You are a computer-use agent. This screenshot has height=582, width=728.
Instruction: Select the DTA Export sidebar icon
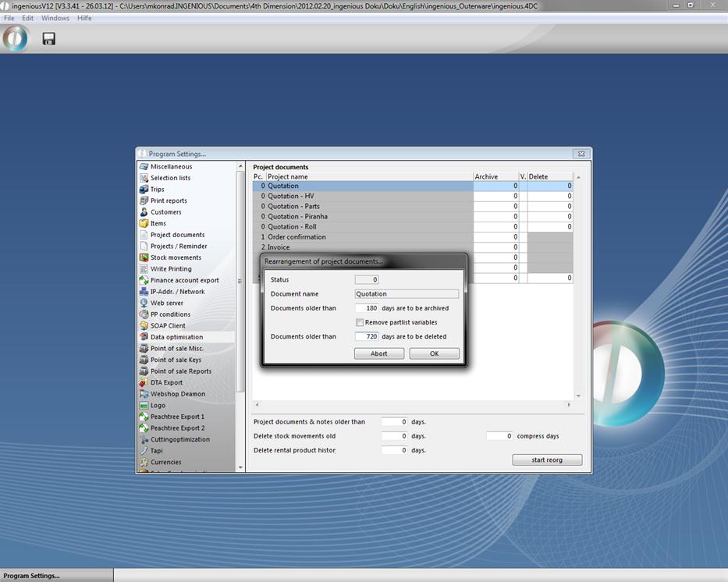[144, 382]
